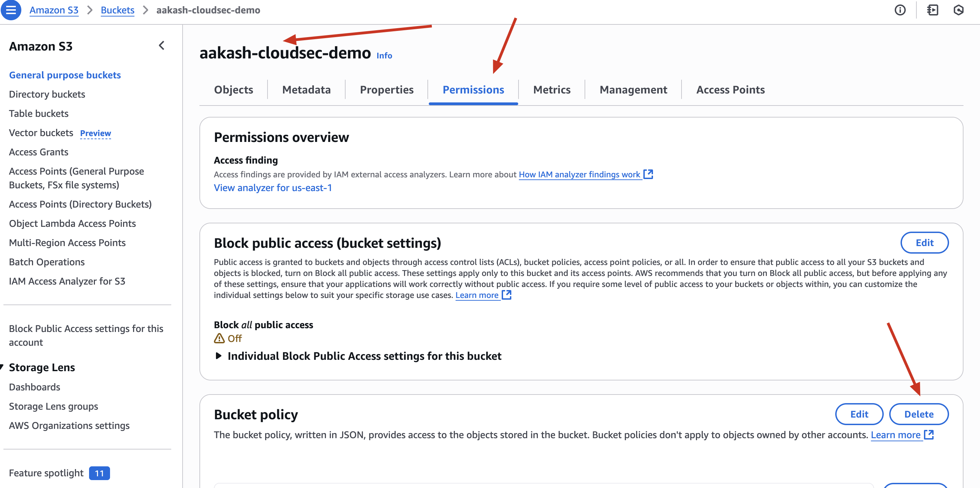Open Access Grants in sidebar
Viewport: 980px width, 488px height.
point(39,152)
